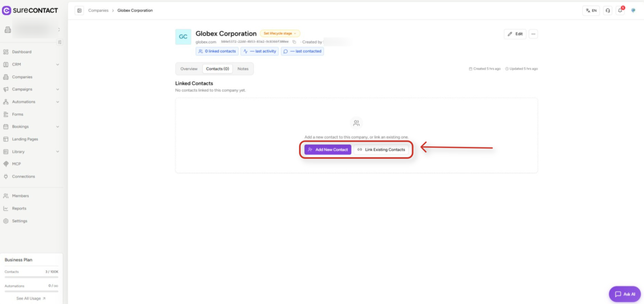Click the 0 linked contacts chip
This screenshot has width=644, height=304.
coord(217,51)
